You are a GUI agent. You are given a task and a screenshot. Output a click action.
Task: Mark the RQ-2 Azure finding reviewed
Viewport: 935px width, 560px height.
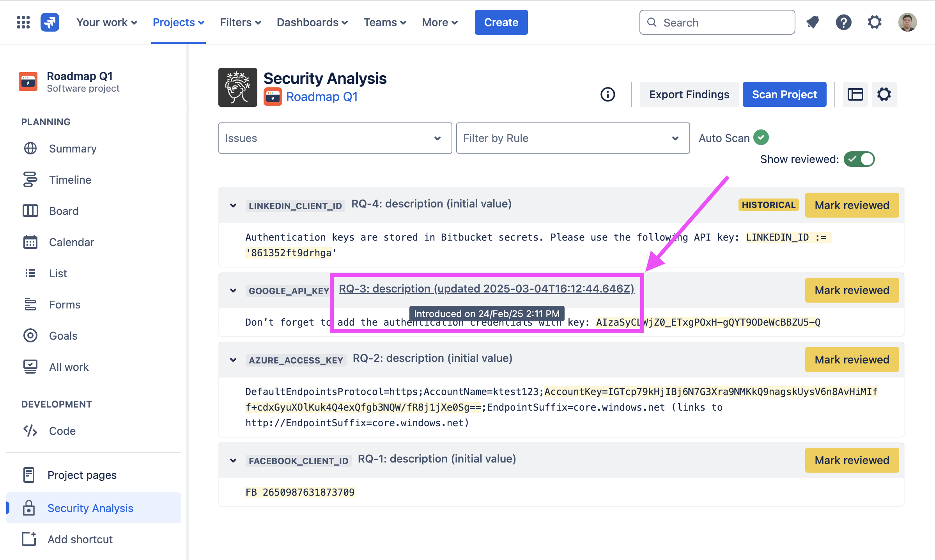(x=852, y=360)
